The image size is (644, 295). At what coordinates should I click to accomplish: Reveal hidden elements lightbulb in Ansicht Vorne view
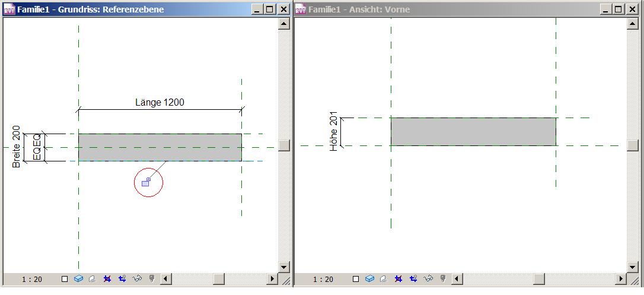443,279
